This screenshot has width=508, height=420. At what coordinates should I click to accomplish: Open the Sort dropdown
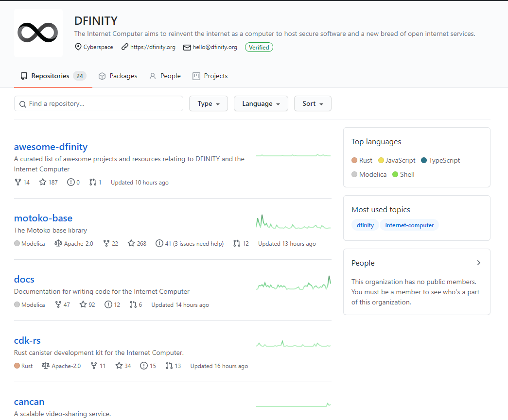(x=313, y=103)
